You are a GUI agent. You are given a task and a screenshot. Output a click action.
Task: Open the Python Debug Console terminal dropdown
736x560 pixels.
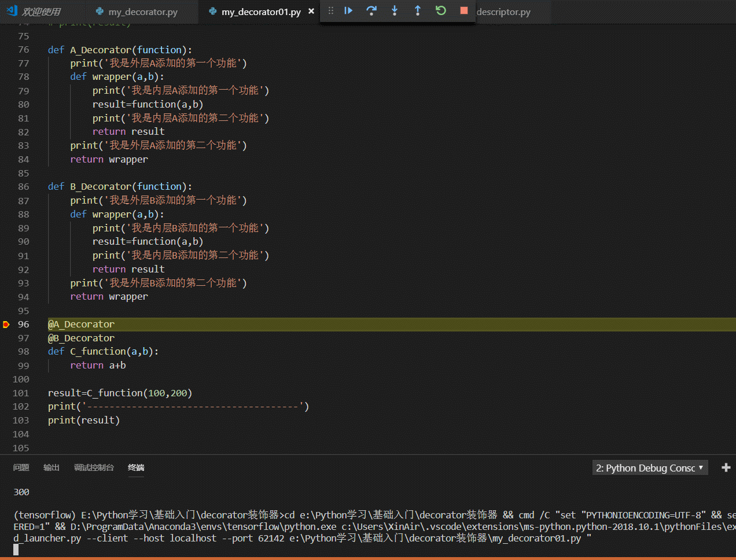[x=650, y=467]
